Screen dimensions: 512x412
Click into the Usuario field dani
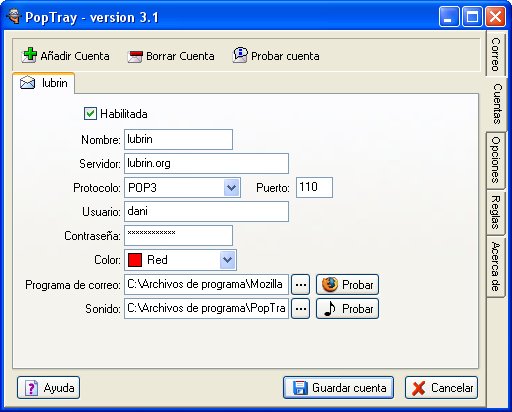(x=206, y=211)
